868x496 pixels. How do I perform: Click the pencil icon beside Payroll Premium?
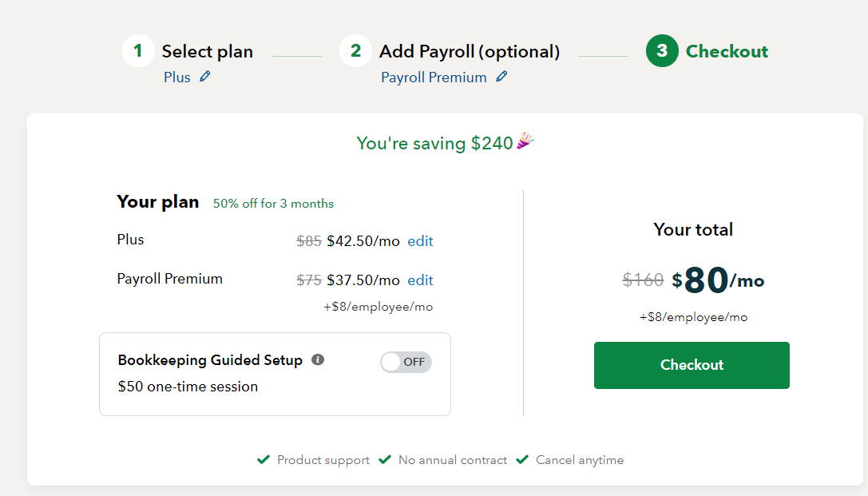(x=501, y=77)
